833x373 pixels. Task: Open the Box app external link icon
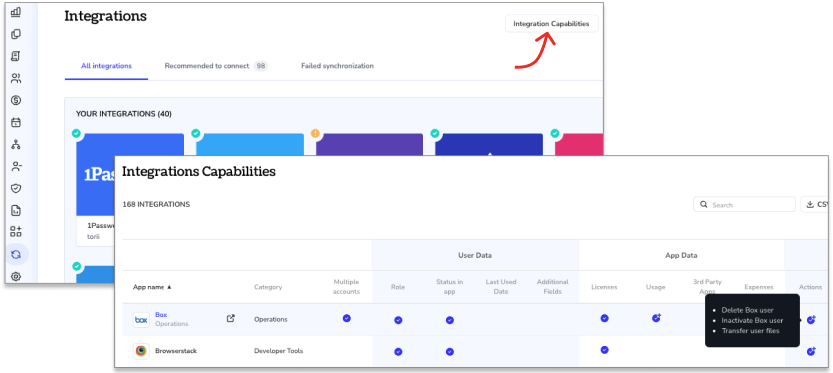point(231,319)
